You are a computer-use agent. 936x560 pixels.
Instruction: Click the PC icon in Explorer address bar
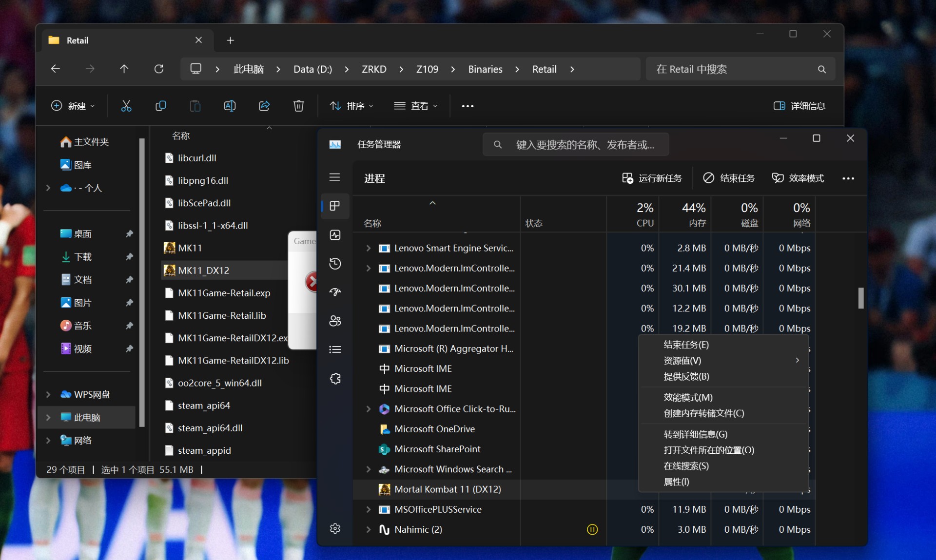[x=195, y=69]
